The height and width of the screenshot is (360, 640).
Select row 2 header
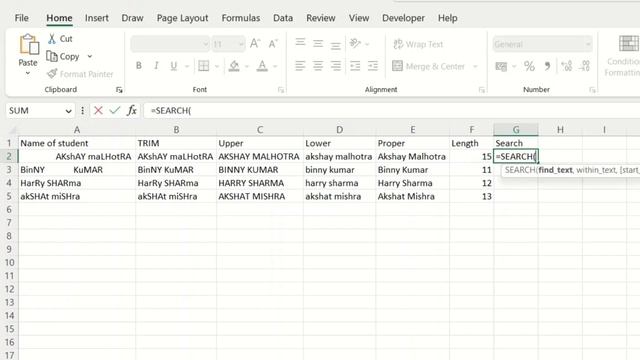[x=9, y=156]
